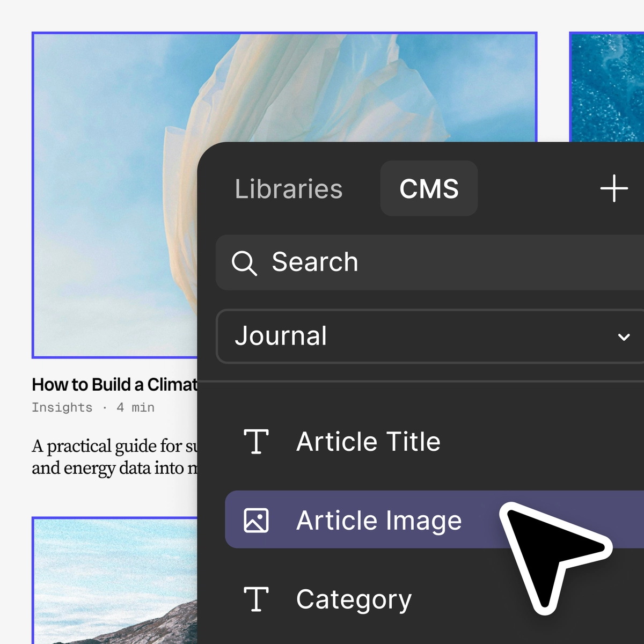Click the text icon beside Article Title
This screenshot has height=644, width=644.
pos(256,442)
